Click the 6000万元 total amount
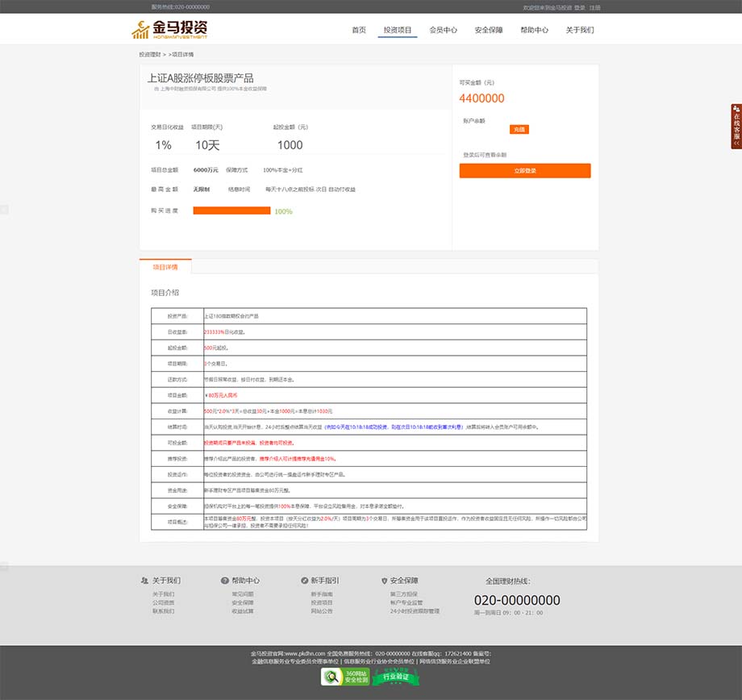 206,170
